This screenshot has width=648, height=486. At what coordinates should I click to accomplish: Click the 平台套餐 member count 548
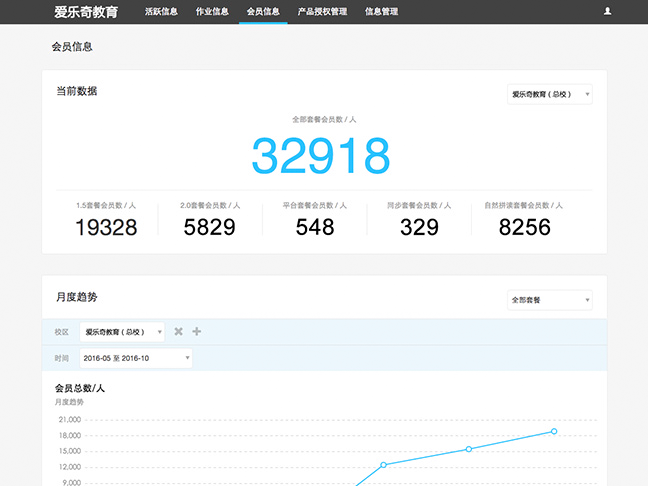click(x=315, y=227)
